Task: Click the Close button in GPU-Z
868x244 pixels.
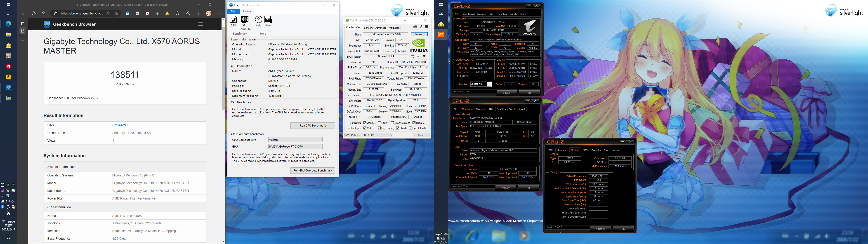Action: click(421, 135)
